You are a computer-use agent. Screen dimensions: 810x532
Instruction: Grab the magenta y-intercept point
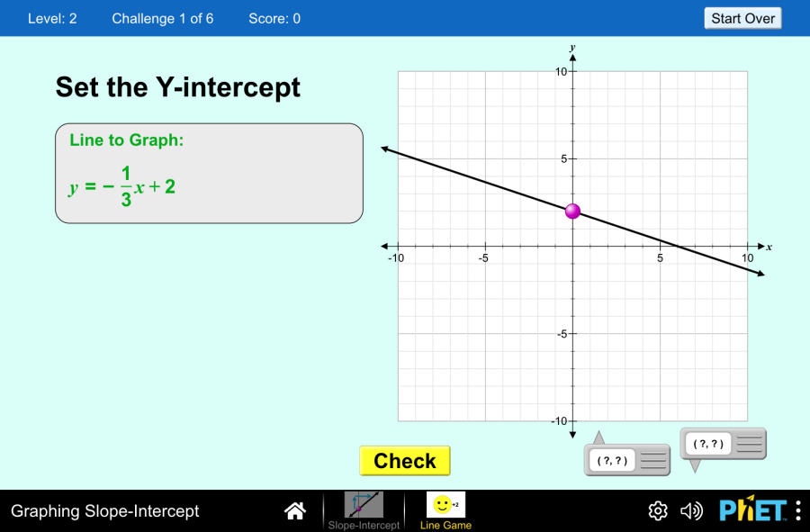click(572, 212)
